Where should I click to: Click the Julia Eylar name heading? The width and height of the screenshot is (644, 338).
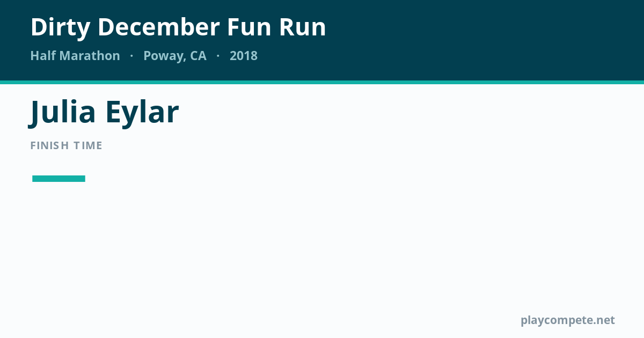105,112
